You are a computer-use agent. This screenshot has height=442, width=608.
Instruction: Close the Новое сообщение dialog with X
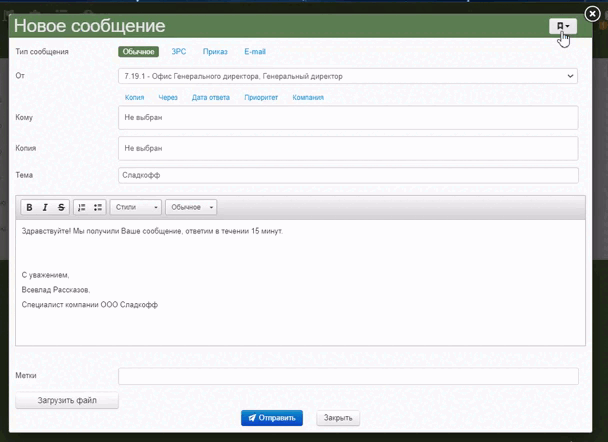coord(592,14)
